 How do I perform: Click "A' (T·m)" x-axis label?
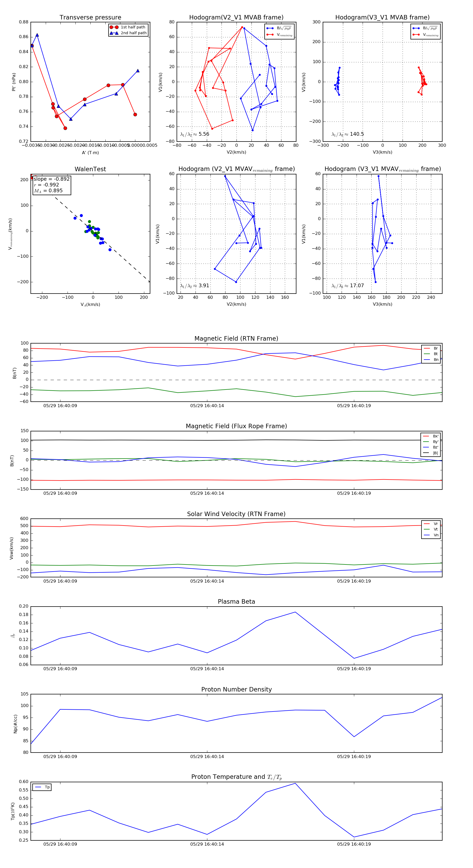coord(90,153)
